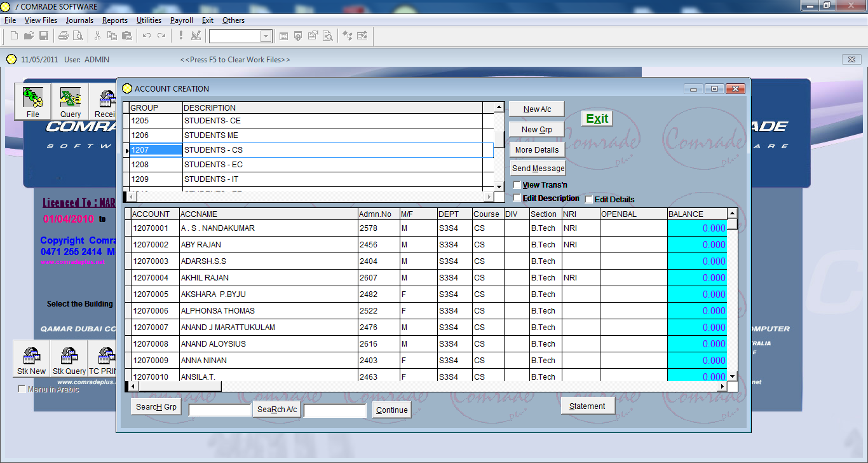The image size is (868, 463).
Task: Click the Print Preview toolbar icon
Action: point(78,36)
